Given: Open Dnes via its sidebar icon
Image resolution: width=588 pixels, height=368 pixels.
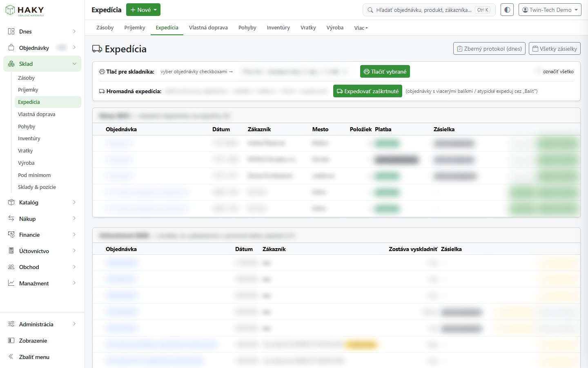Looking at the screenshot, I should coord(11,31).
